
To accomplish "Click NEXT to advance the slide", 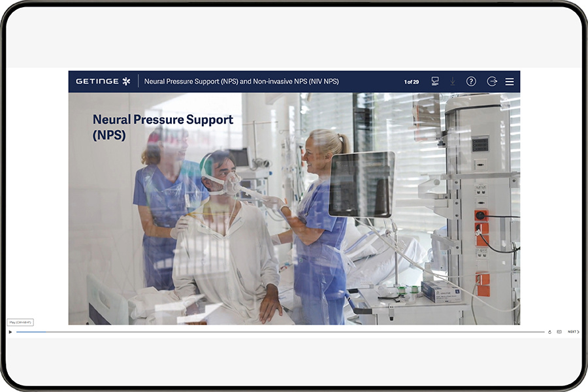I will pyautogui.click(x=574, y=332).
